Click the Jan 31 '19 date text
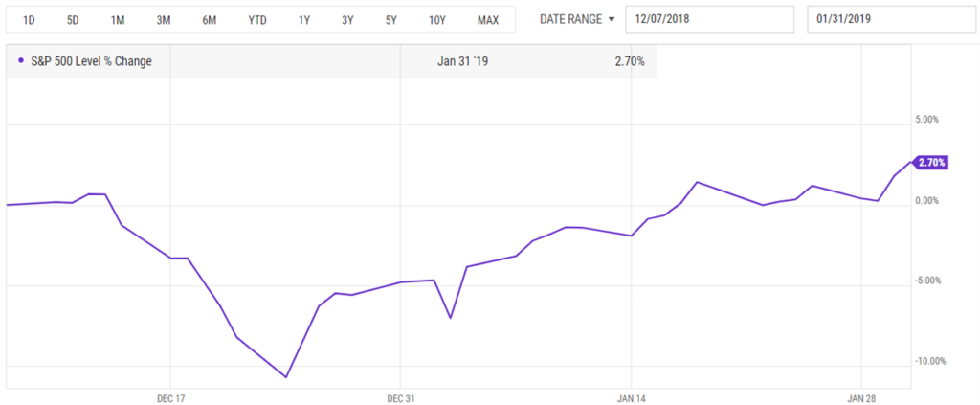This screenshot has width=980, height=405. pyautogui.click(x=463, y=61)
